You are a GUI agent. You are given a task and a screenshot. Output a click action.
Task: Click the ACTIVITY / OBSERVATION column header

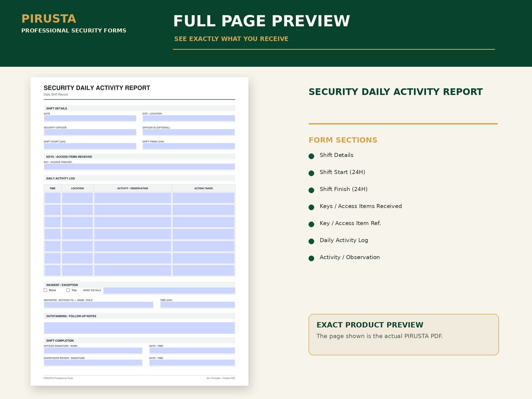[x=133, y=188]
